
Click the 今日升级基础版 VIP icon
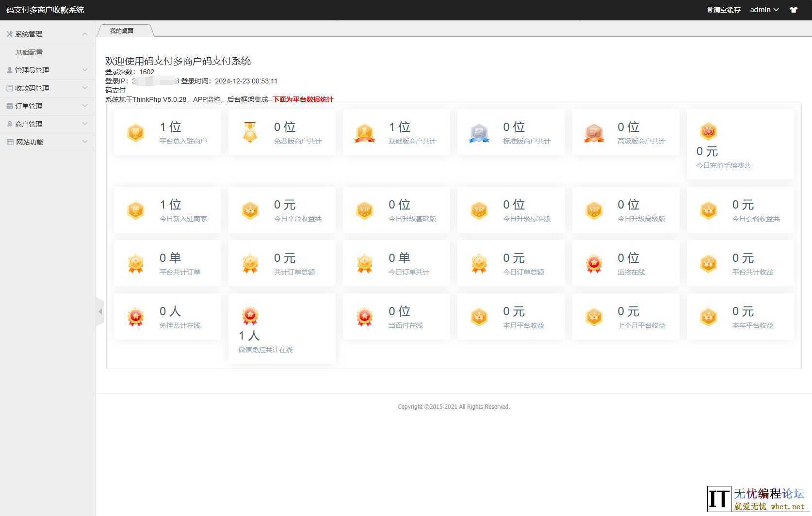(x=365, y=210)
